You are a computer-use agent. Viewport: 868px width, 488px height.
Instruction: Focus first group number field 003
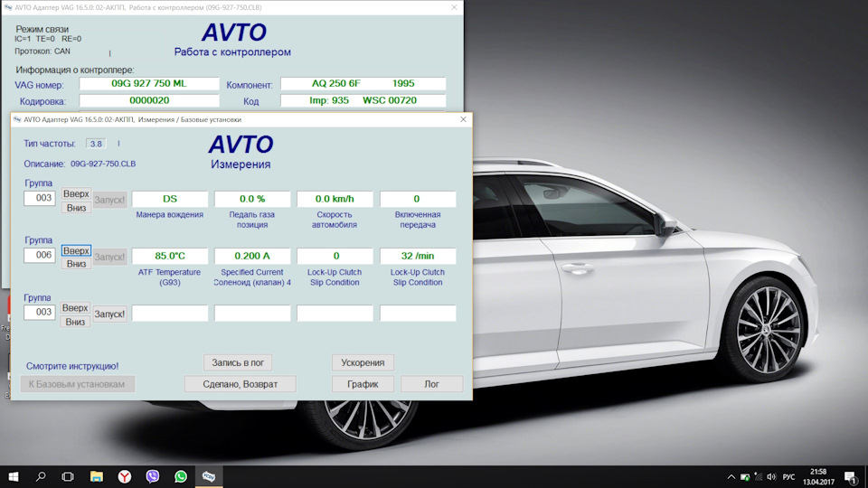point(39,198)
